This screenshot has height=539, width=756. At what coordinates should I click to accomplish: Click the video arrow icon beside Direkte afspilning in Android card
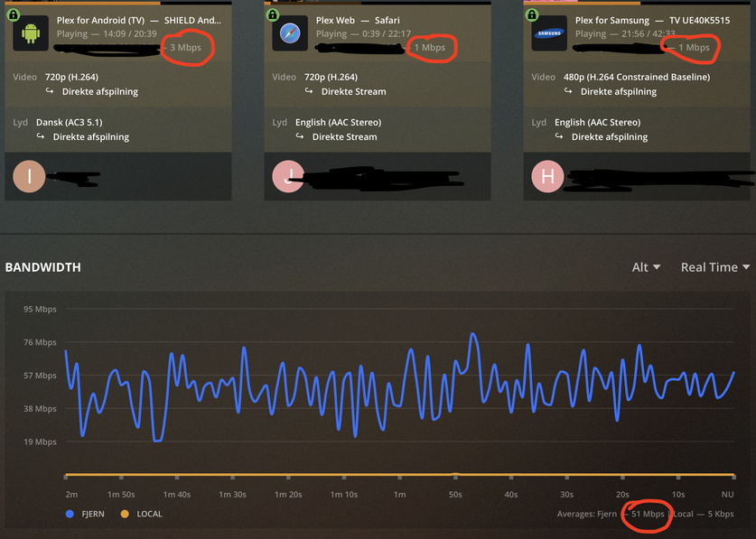[x=50, y=90]
